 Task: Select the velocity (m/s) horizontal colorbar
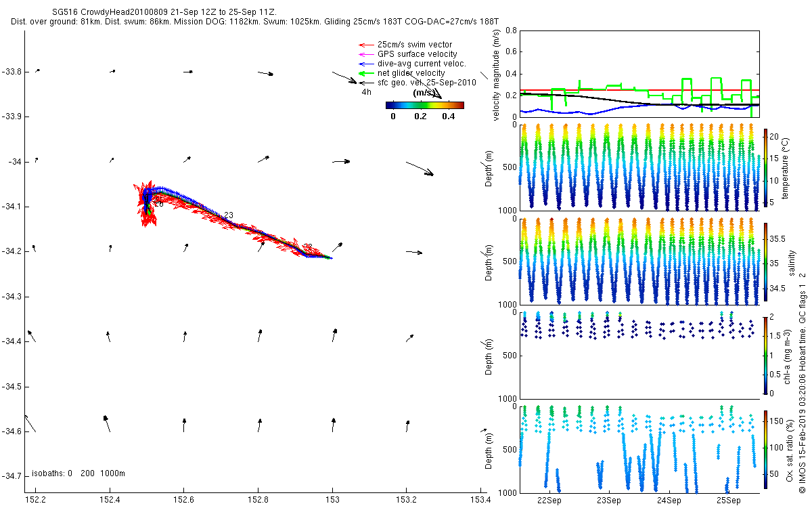coord(425,105)
